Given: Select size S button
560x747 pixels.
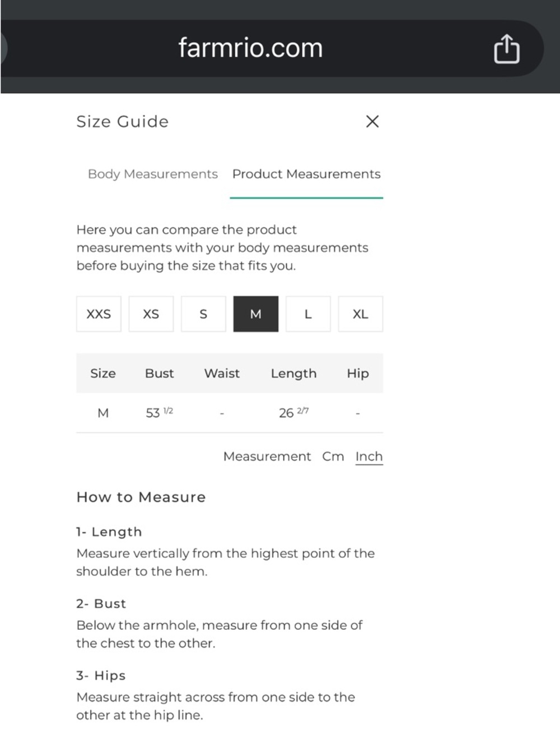Looking at the screenshot, I should (x=203, y=314).
